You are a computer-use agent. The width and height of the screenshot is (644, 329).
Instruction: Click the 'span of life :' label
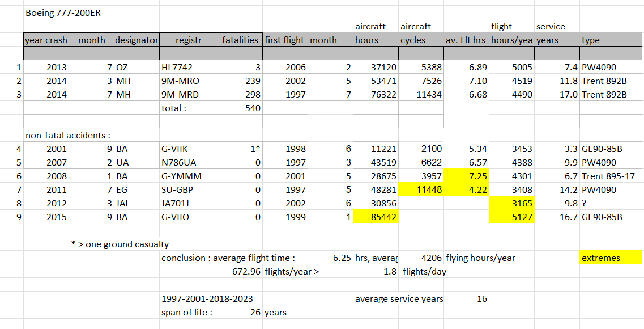click(x=187, y=312)
